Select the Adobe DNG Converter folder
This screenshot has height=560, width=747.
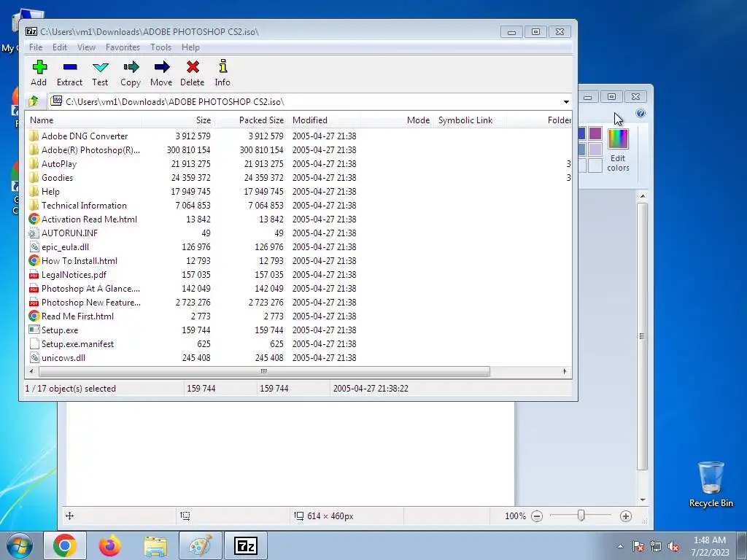(85, 136)
